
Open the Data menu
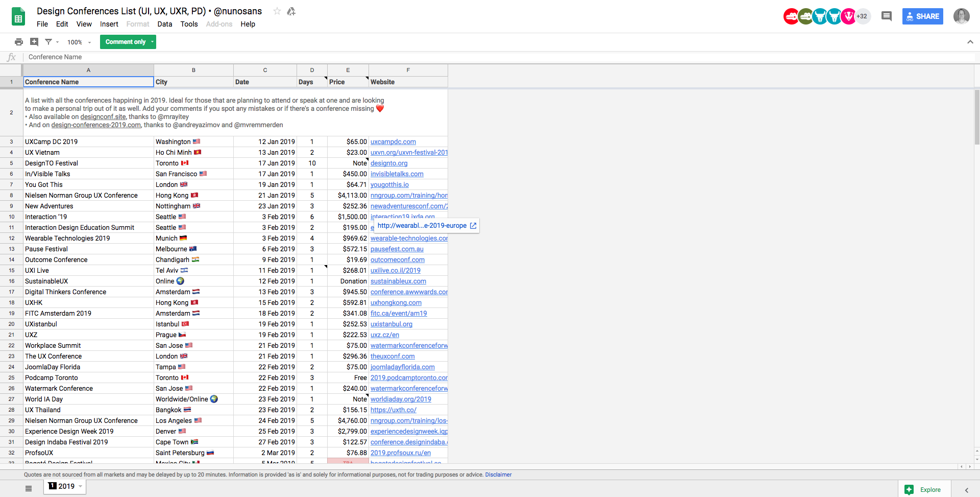165,24
